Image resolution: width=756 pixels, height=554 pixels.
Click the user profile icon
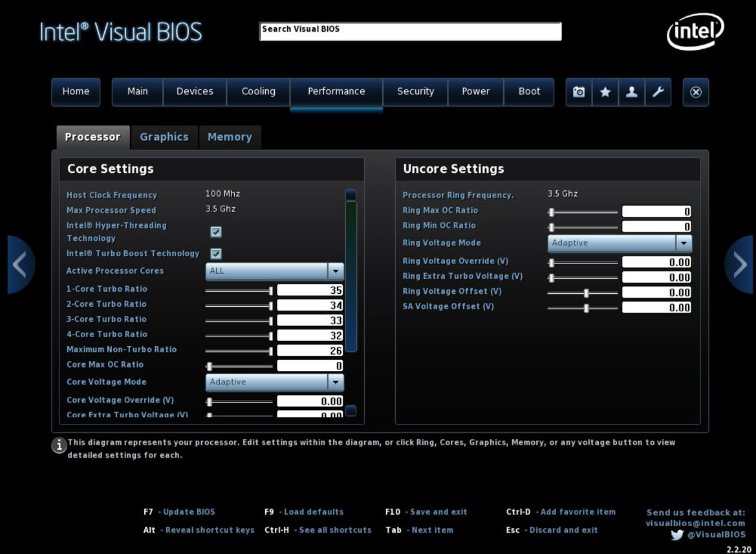[632, 92]
